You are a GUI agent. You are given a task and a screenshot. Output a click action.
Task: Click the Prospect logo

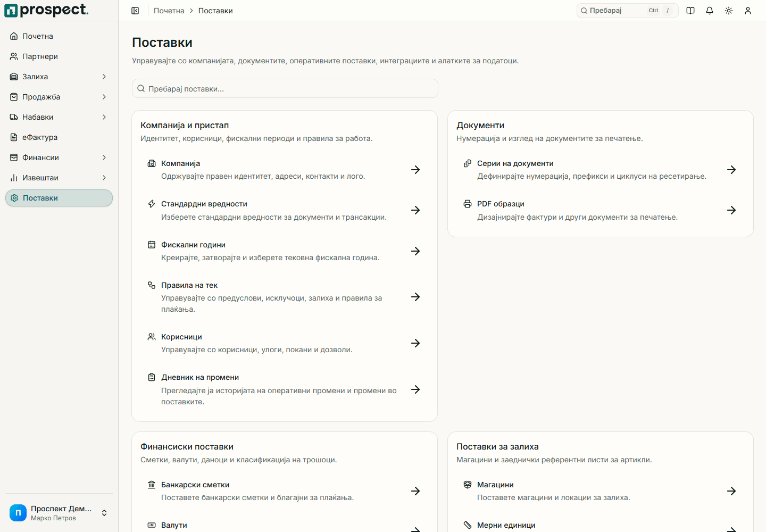click(x=47, y=10)
